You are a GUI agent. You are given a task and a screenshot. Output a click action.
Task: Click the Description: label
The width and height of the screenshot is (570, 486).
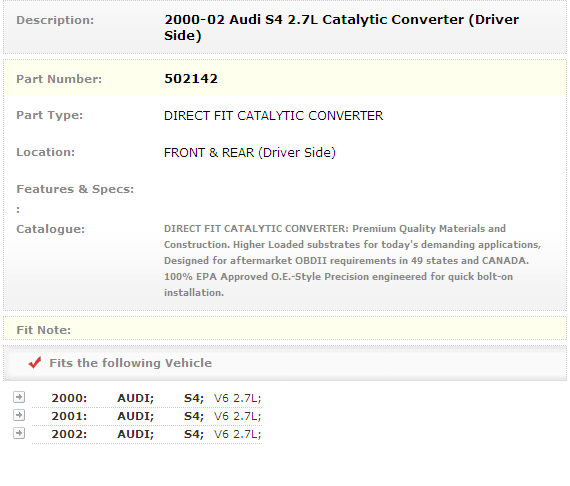tap(55, 20)
